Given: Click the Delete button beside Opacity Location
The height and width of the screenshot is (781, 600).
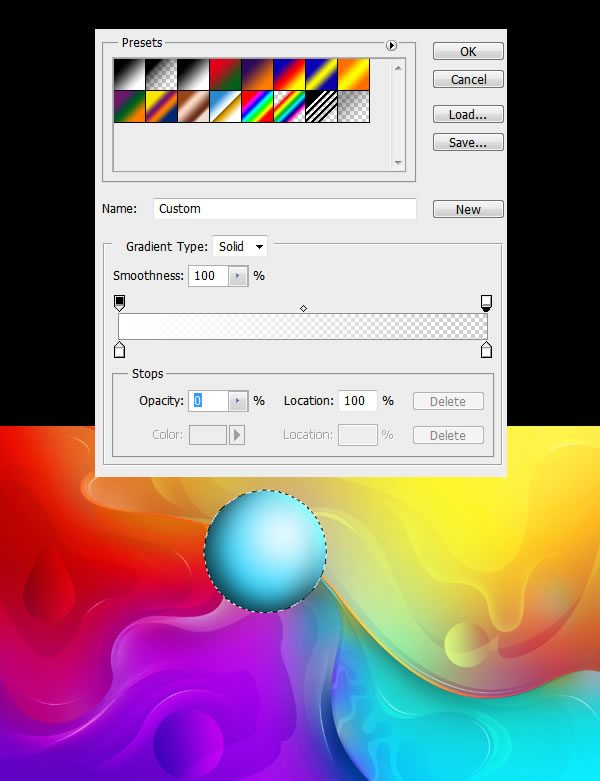Looking at the screenshot, I should point(448,401).
